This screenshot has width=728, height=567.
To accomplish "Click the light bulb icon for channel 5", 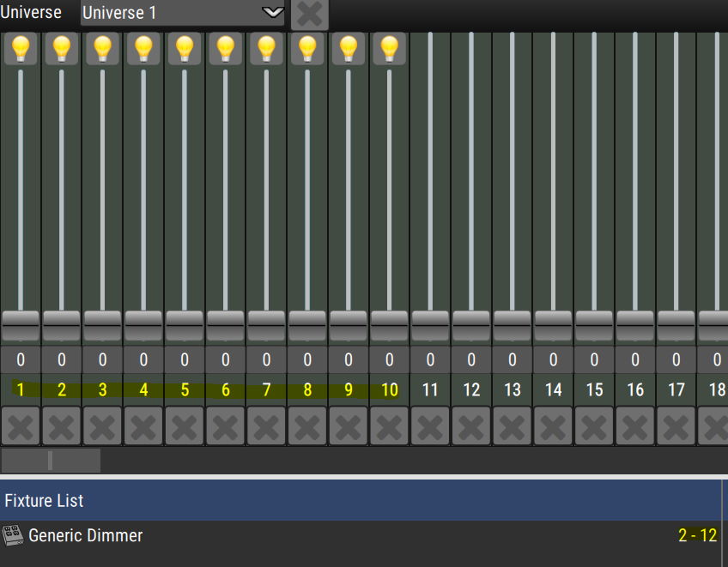I will [x=185, y=49].
